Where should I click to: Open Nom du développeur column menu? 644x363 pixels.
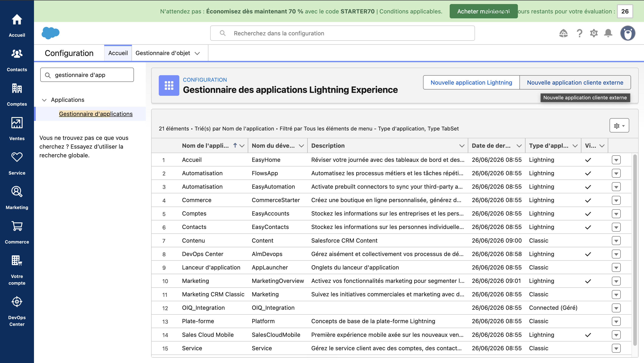pyautogui.click(x=301, y=146)
